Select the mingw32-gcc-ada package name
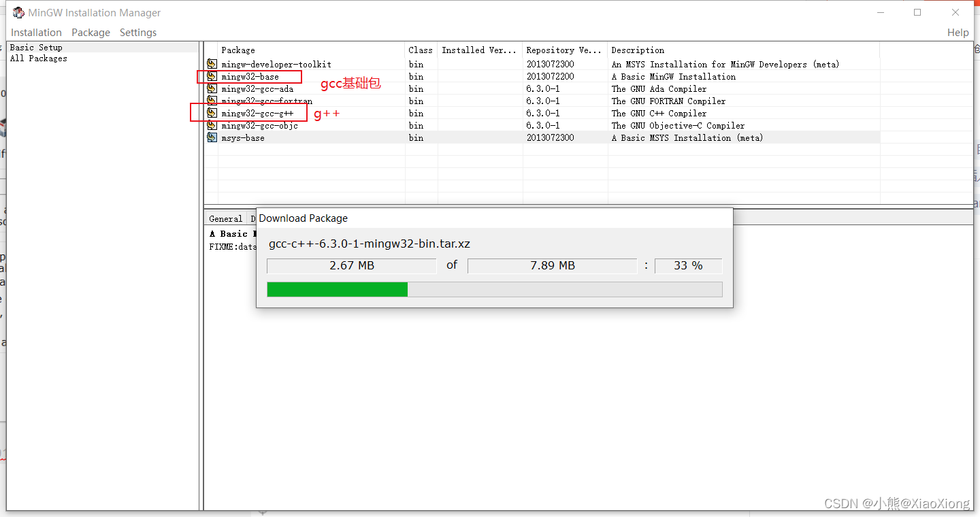Image resolution: width=980 pixels, height=517 pixels. pos(257,88)
